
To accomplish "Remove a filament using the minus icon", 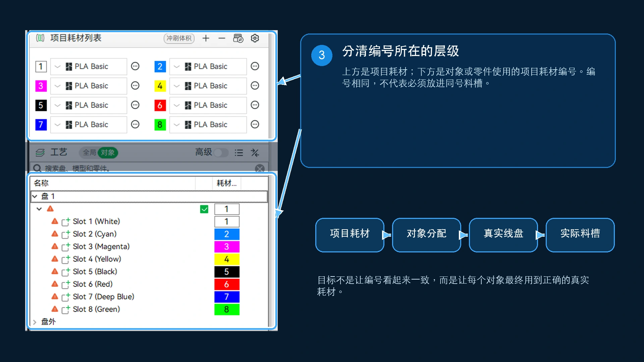I will coord(222,38).
